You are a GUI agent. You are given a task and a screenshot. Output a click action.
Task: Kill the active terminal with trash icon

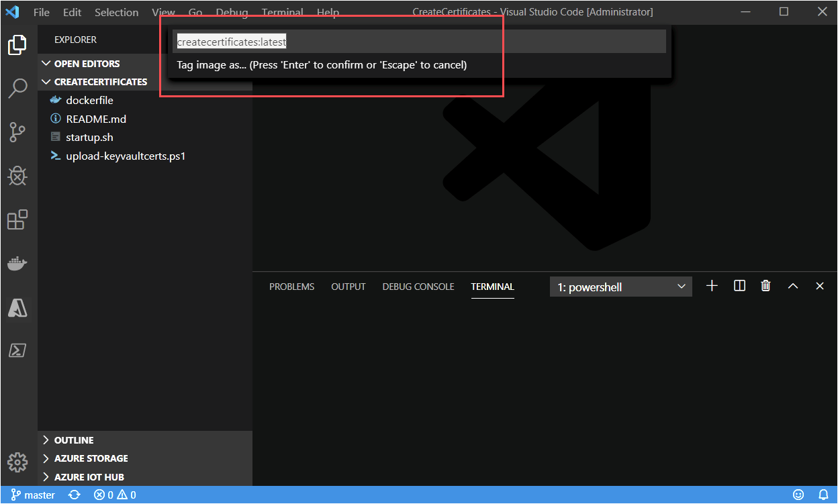point(765,286)
